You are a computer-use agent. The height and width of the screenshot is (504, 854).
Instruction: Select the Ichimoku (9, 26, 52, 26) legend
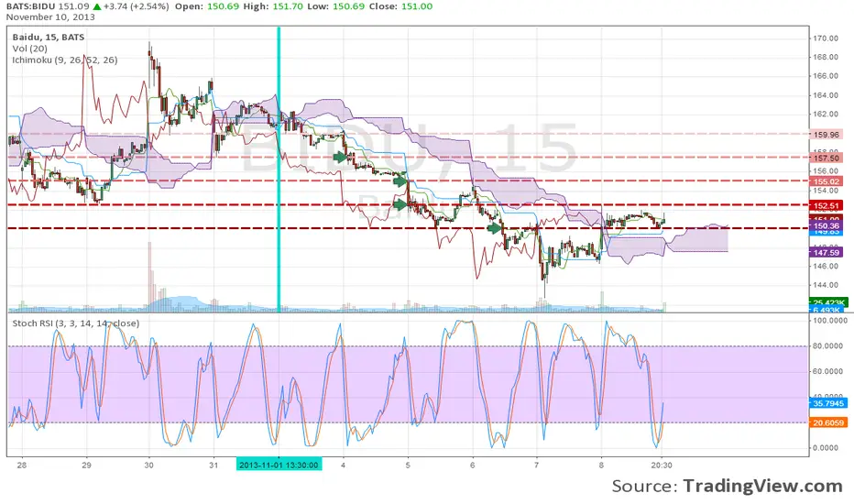(65, 60)
